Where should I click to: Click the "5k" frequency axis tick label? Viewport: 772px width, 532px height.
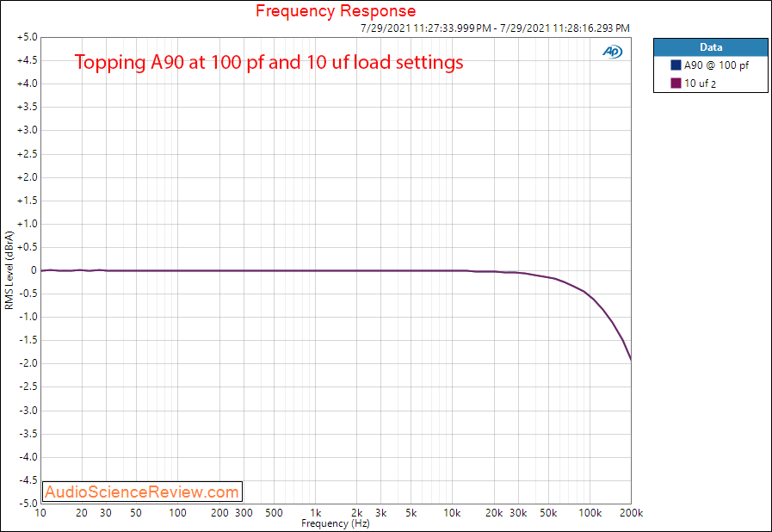[x=411, y=513]
